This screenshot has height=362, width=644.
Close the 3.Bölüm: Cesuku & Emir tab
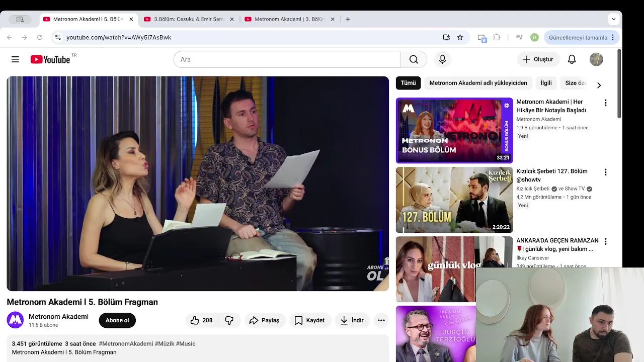pos(232,19)
